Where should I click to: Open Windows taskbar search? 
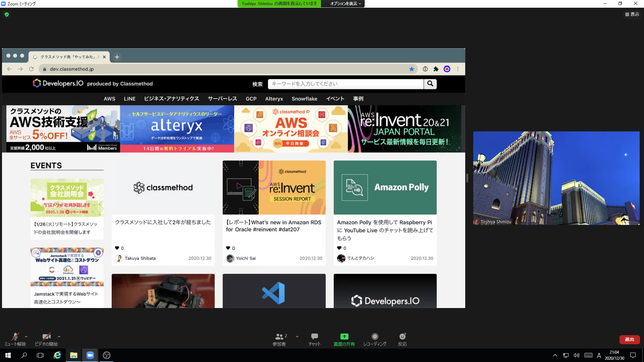[24, 355]
